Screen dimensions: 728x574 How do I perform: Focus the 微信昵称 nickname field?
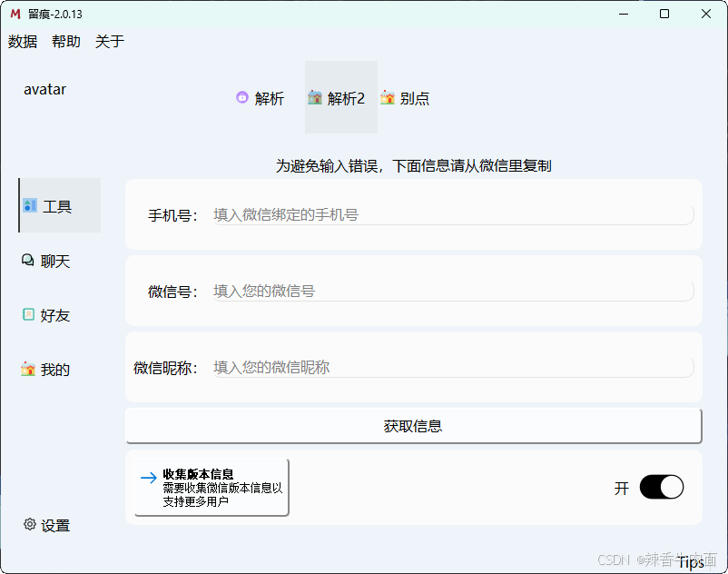pos(453,367)
